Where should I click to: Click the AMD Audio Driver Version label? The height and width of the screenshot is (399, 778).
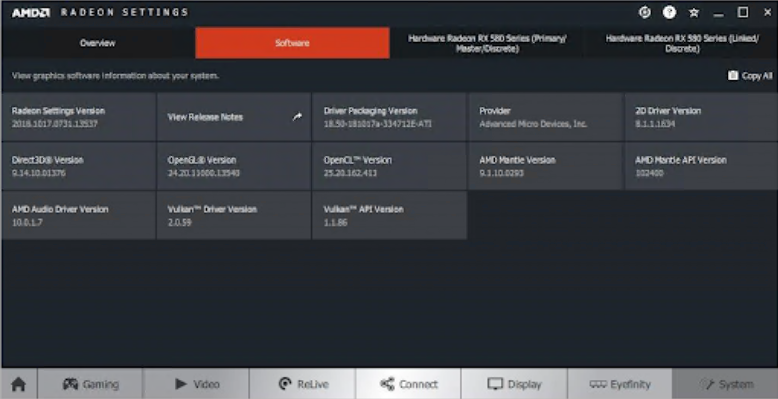[x=60, y=209]
